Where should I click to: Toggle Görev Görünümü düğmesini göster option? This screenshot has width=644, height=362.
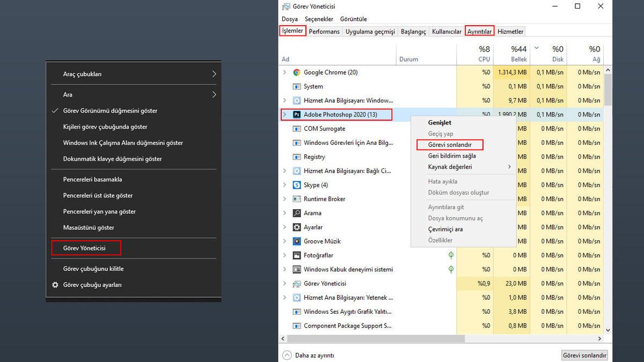coord(110,110)
